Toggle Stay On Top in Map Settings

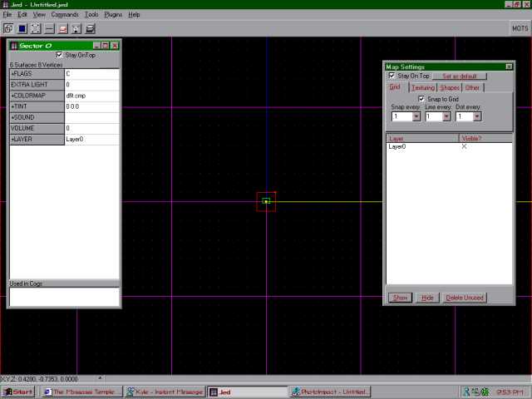pos(392,76)
